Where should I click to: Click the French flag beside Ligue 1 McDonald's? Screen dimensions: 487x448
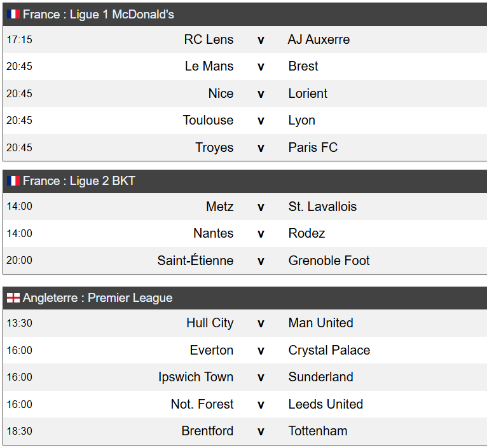pos(13,14)
